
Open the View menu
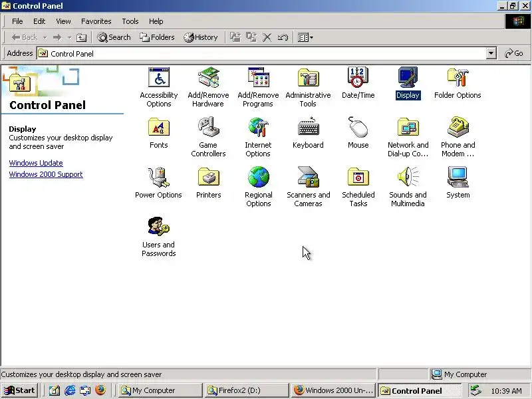pyautogui.click(x=63, y=21)
